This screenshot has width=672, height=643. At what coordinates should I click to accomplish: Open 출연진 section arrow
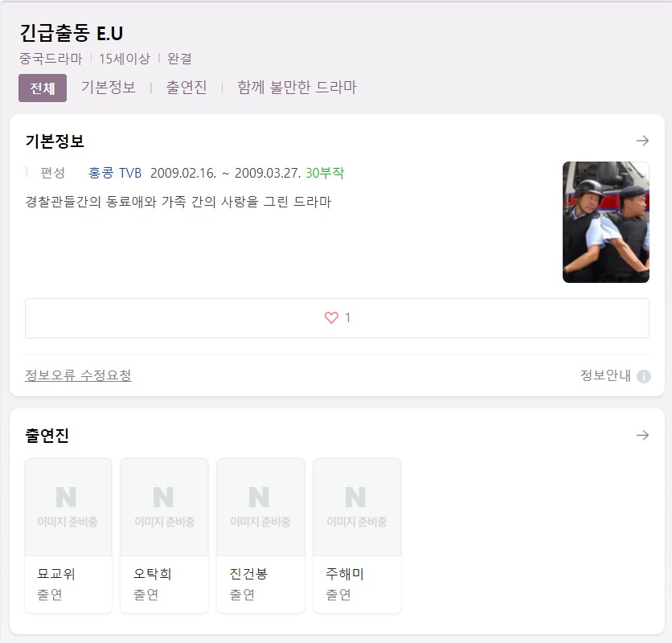(x=642, y=436)
